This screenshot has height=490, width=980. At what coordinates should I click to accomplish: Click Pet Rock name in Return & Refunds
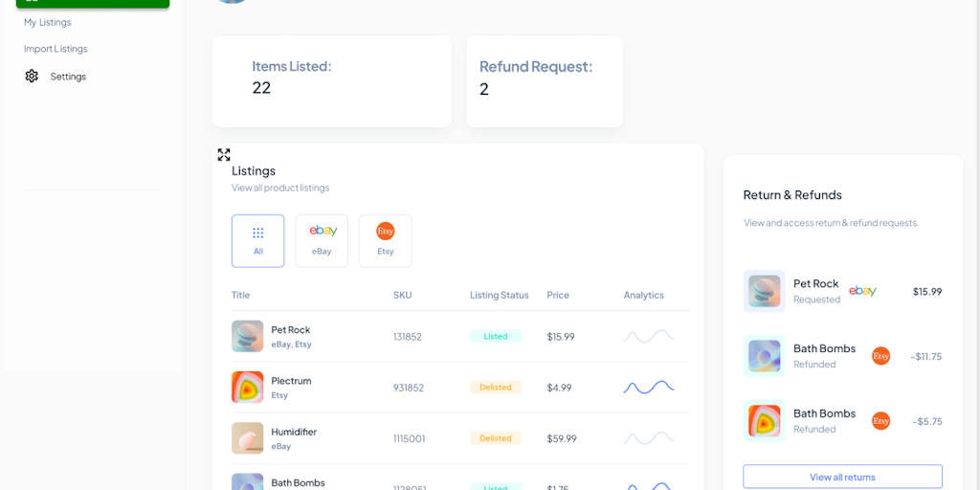coord(816,283)
